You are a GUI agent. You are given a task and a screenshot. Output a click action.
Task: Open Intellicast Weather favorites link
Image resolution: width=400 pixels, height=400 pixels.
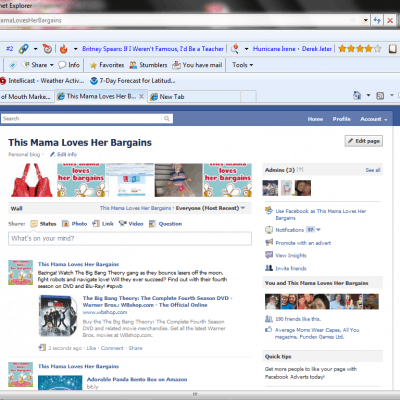click(x=42, y=81)
